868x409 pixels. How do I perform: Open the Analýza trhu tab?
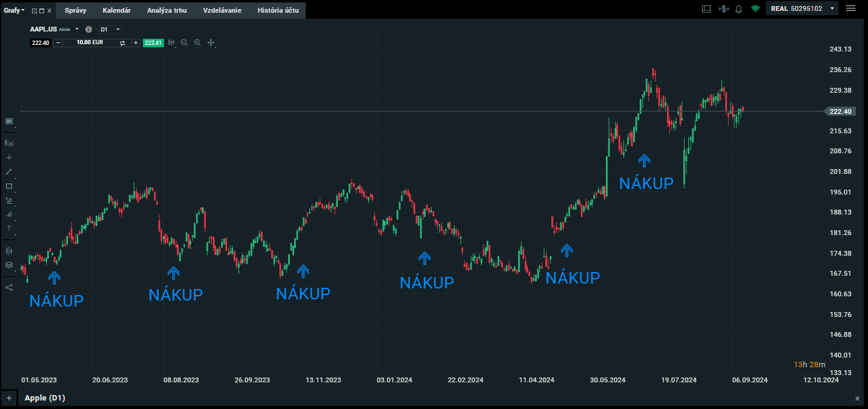click(167, 10)
